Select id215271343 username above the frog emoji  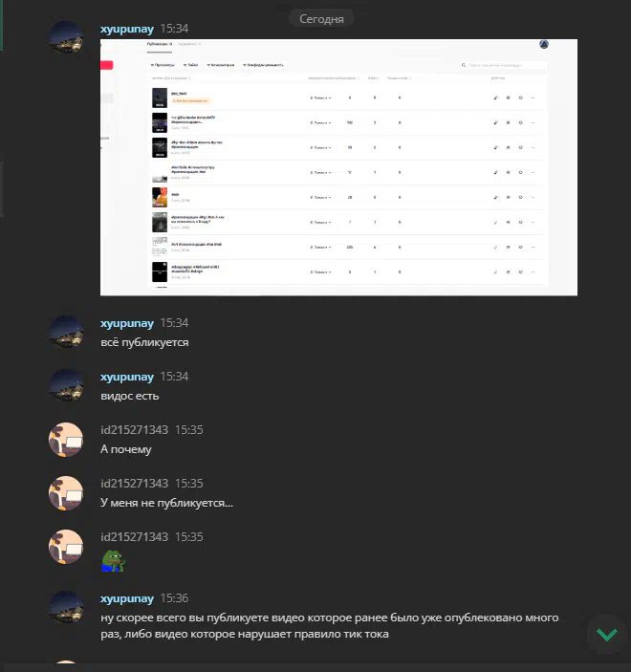(x=134, y=537)
